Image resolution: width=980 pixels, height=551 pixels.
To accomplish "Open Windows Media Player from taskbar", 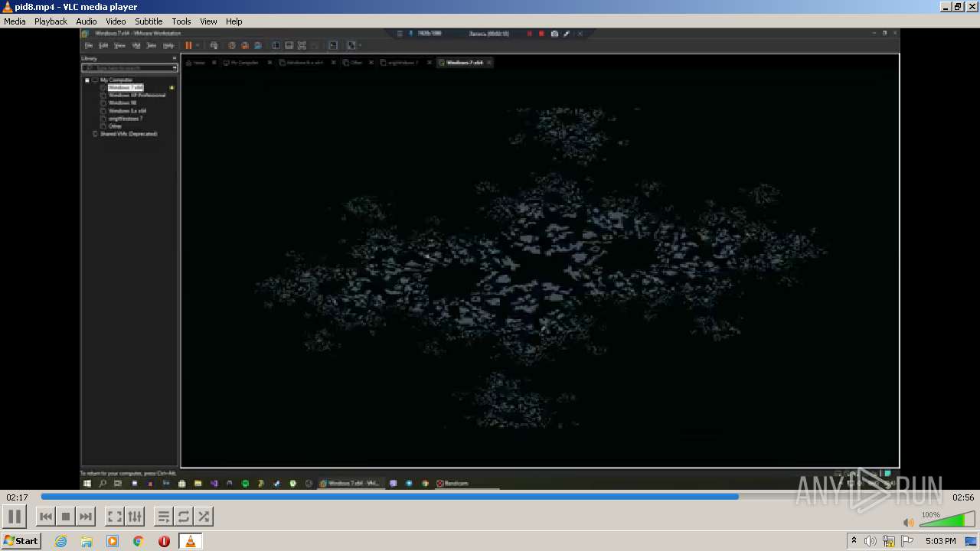I will click(113, 541).
